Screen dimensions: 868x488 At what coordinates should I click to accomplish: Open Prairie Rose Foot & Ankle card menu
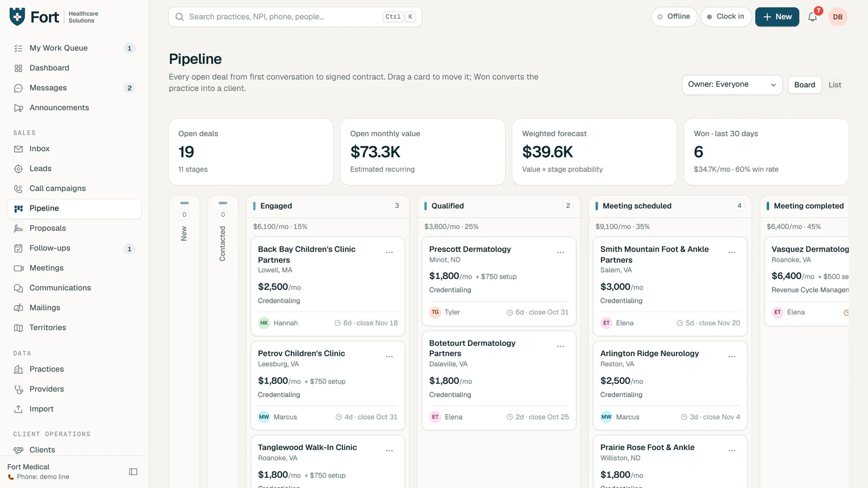pyautogui.click(x=732, y=451)
